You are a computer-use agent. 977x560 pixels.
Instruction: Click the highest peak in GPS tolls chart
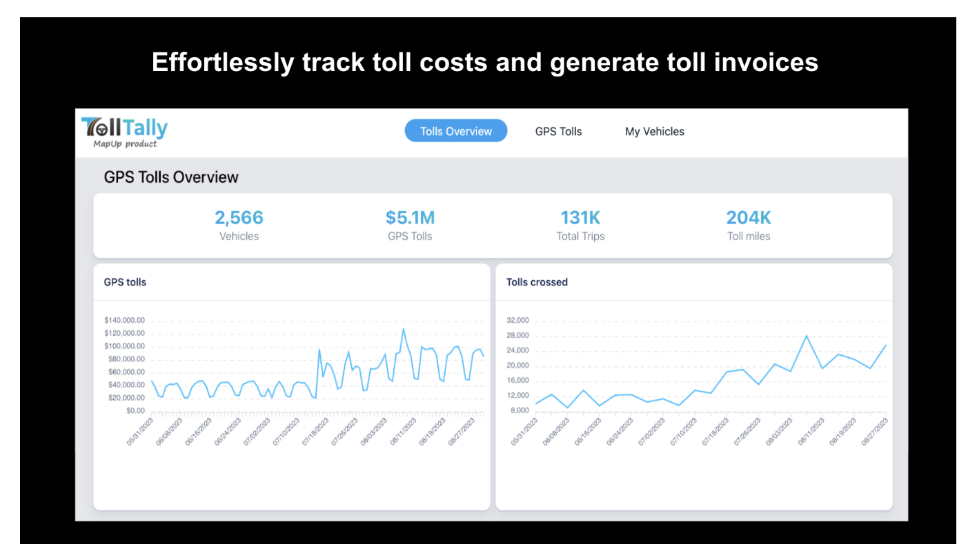(403, 330)
